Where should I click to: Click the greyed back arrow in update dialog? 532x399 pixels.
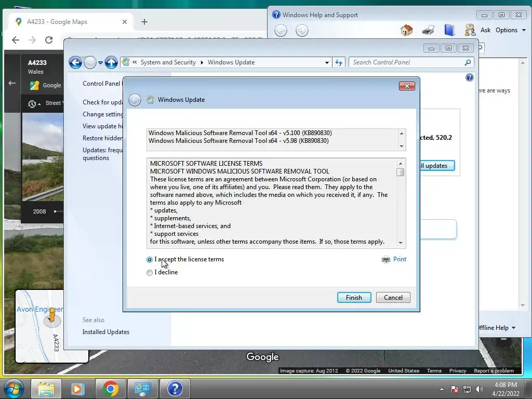click(x=135, y=100)
